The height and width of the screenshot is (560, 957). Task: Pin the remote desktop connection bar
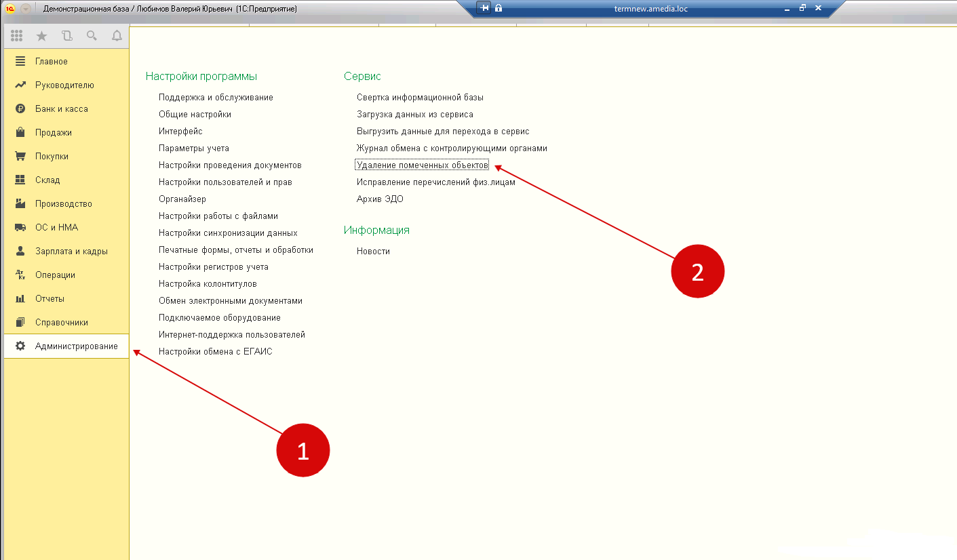(x=484, y=8)
